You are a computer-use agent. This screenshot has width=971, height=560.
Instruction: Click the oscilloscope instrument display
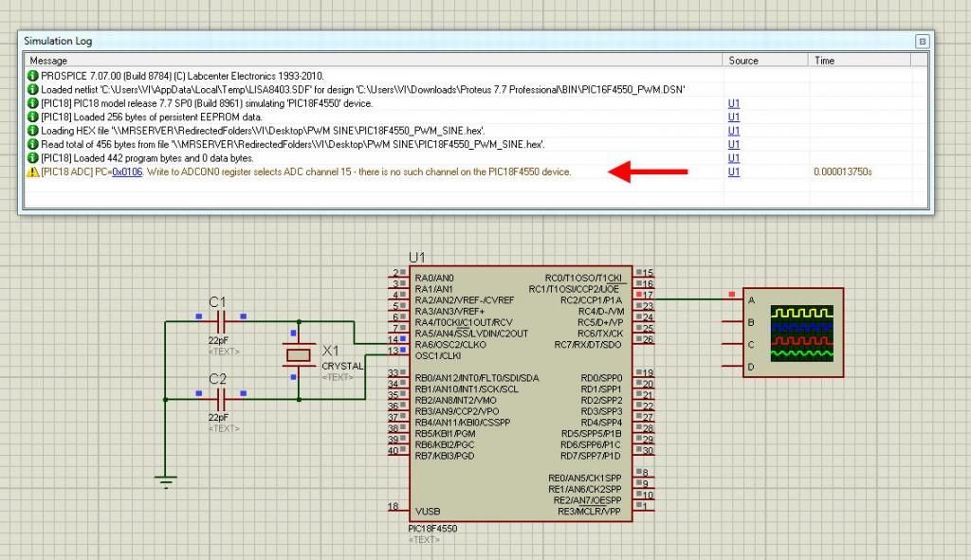coord(801,333)
